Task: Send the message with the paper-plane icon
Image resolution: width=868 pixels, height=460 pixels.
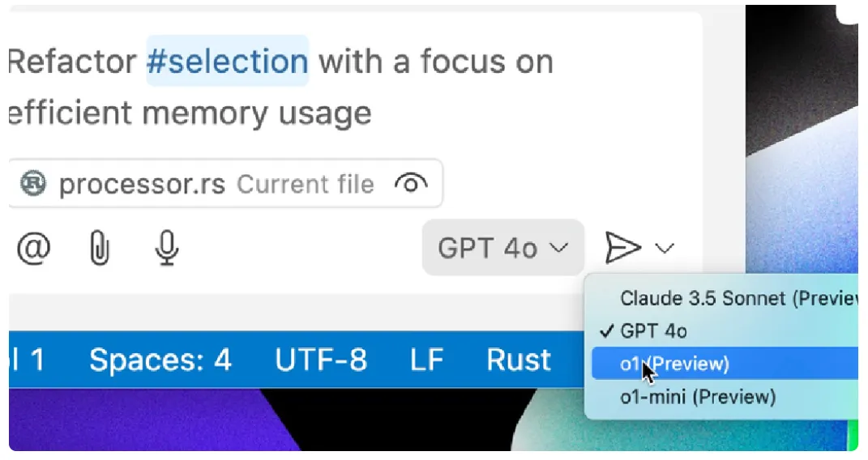Action: click(x=623, y=248)
